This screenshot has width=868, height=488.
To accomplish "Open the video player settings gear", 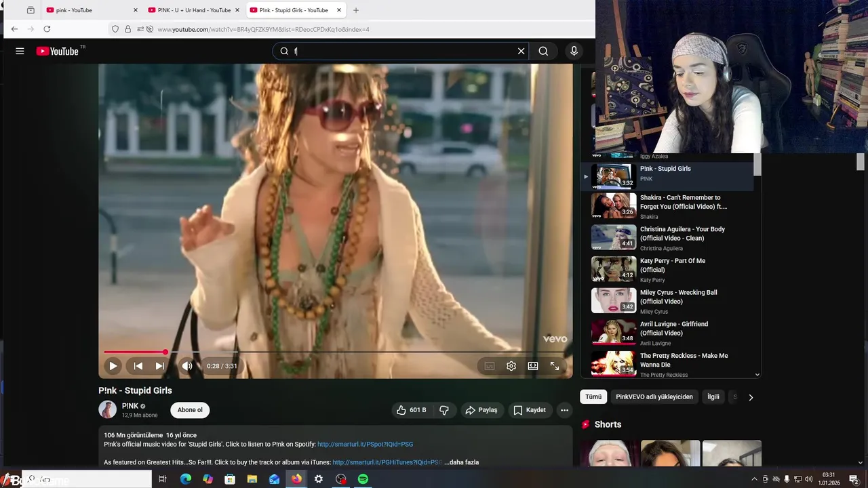I will tap(511, 366).
